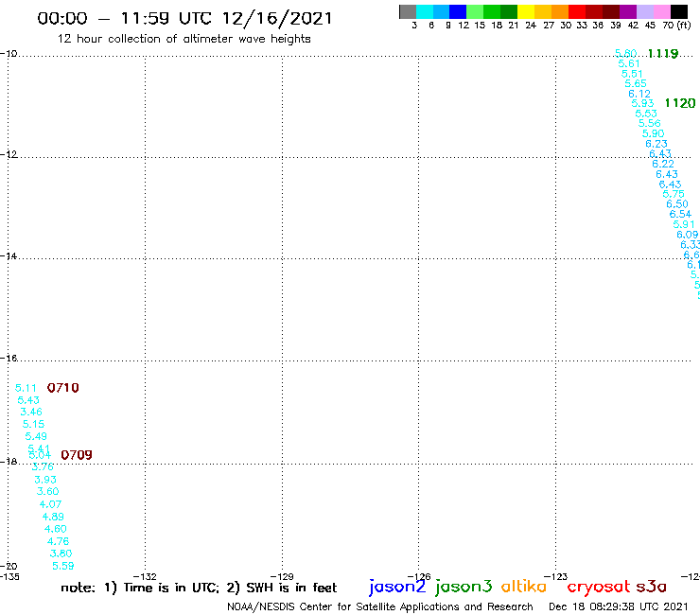Click the latitude axis label '-14'
The height and width of the screenshot is (615, 700).
click(9, 256)
